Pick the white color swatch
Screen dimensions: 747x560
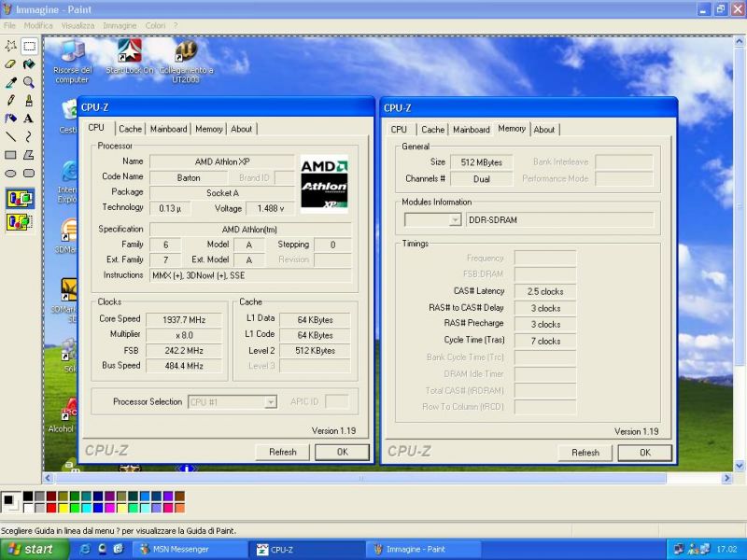tap(28, 508)
